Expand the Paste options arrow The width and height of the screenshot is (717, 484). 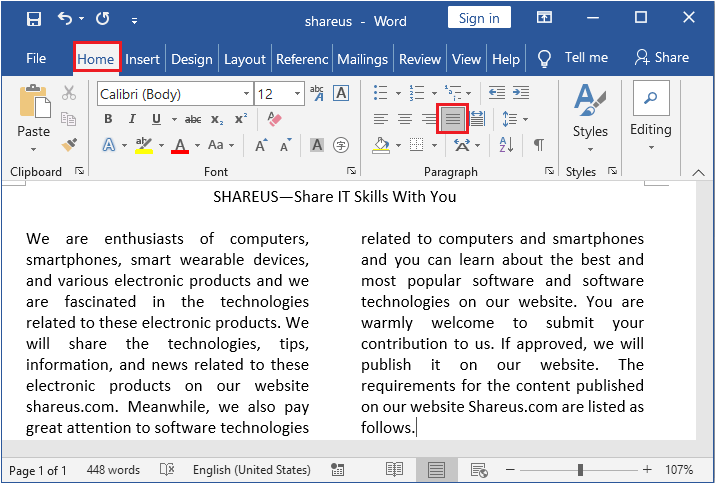33,149
